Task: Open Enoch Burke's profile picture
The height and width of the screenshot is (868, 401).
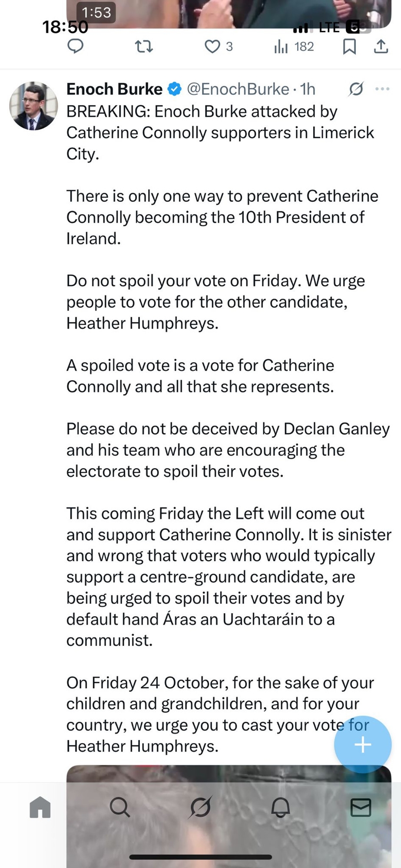Action: [x=33, y=106]
